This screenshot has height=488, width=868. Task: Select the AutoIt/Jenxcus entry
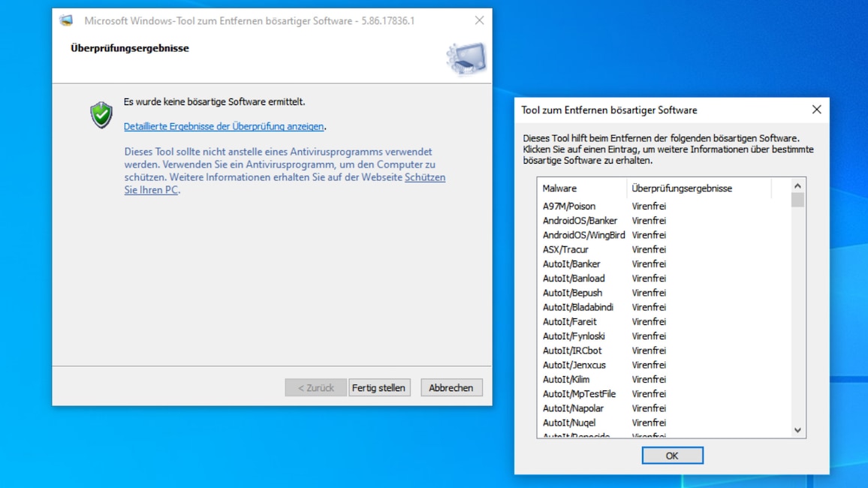pyautogui.click(x=574, y=364)
